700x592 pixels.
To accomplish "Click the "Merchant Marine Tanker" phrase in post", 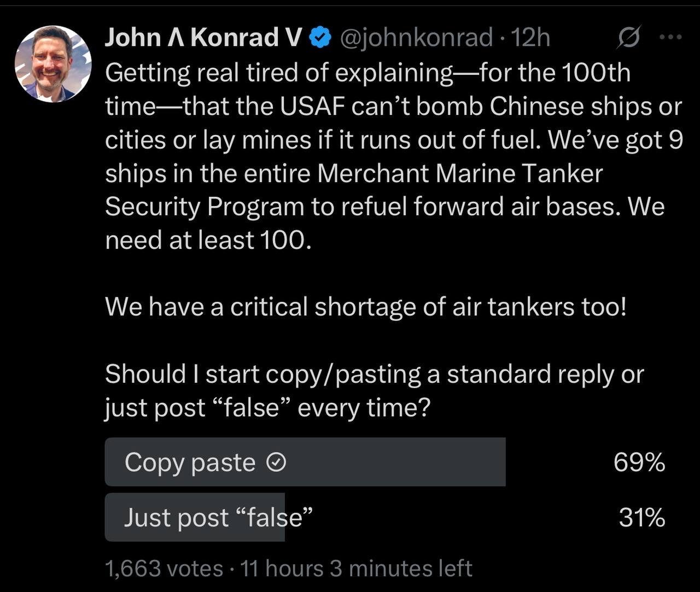I will pyautogui.click(x=460, y=173).
